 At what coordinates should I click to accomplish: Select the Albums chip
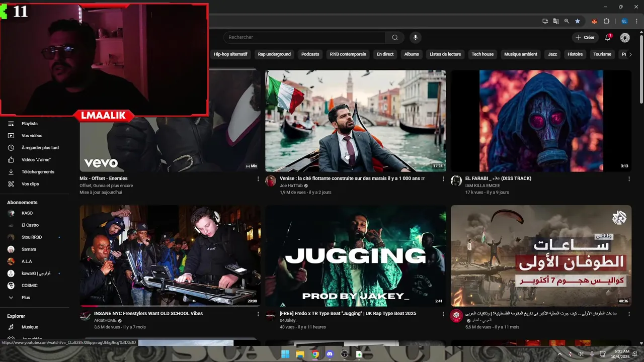pos(412,54)
